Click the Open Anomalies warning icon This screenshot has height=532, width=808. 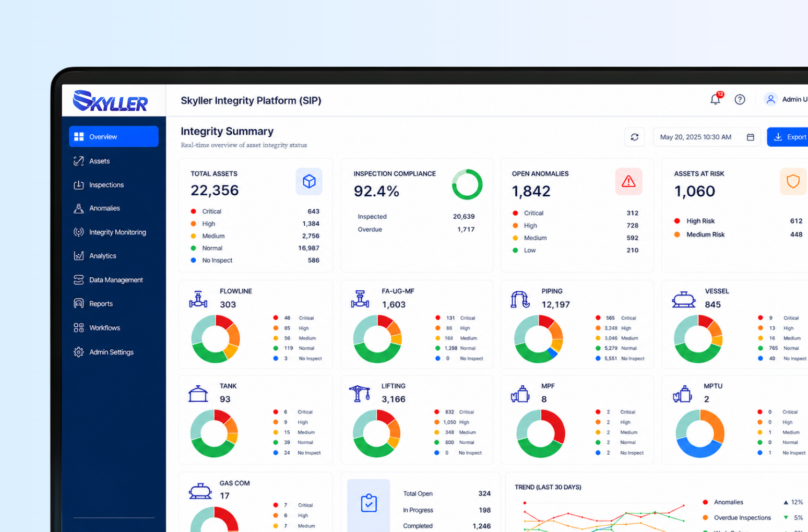628,181
